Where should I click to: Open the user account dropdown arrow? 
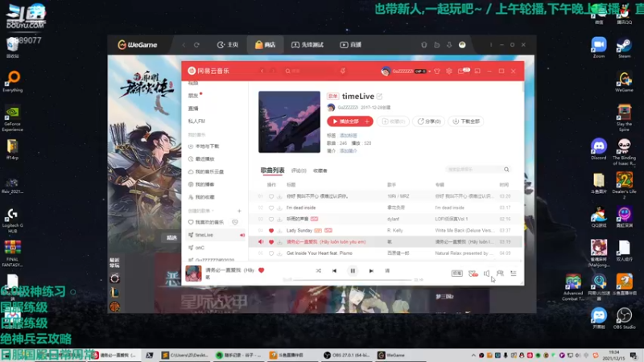pos(430,72)
